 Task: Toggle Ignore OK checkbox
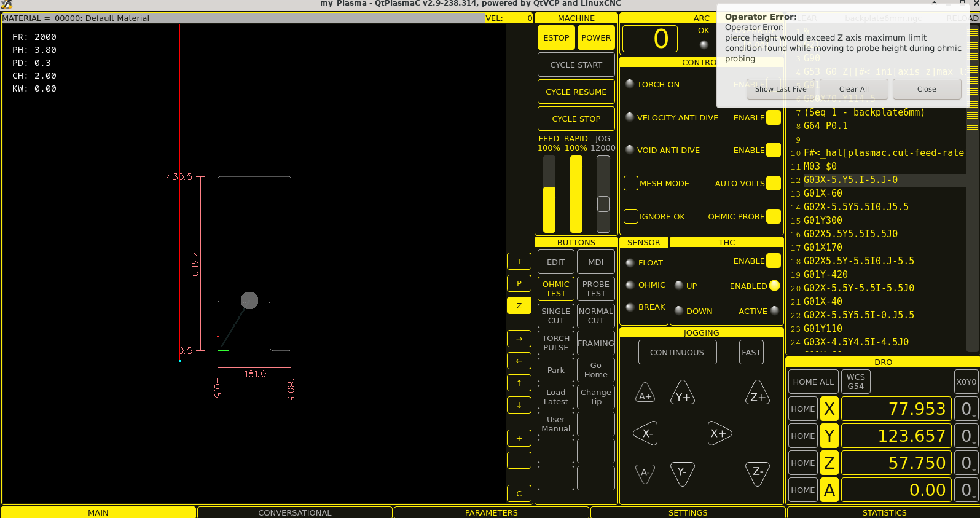(631, 216)
